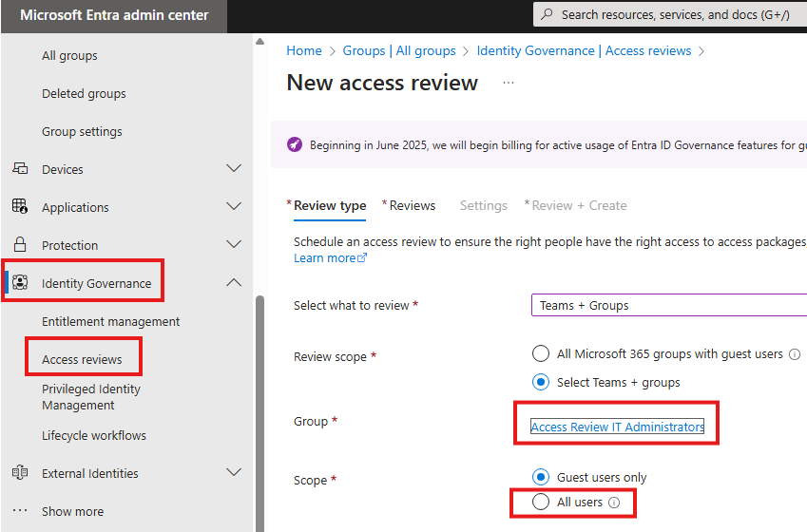Image resolution: width=807 pixels, height=532 pixels.
Task: Click the scroll up arrow of the sidebar
Action: click(x=259, y=42)
